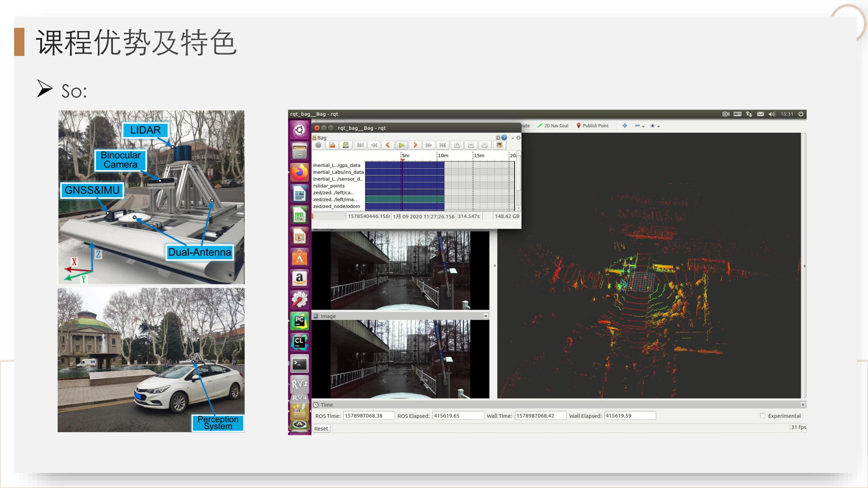Click the 15:31 clock in top panel
Viewport: 868px width, 488px height.
point(787,114)
